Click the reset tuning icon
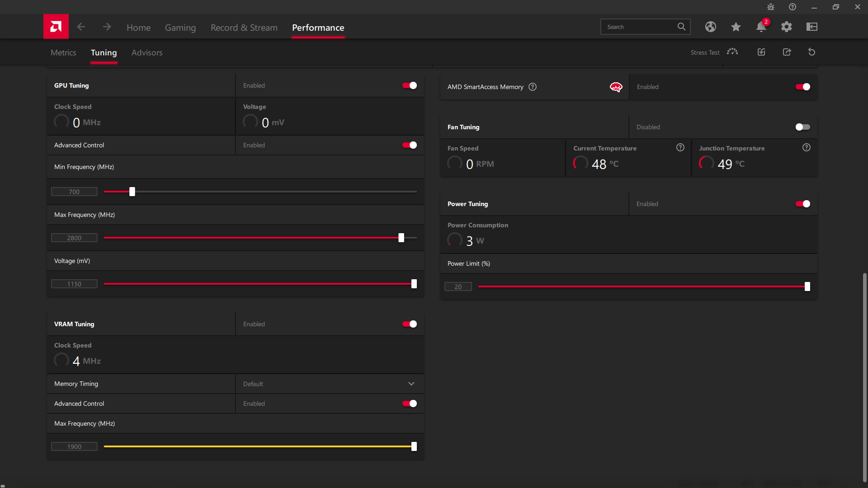 click(x=812, y=52)
